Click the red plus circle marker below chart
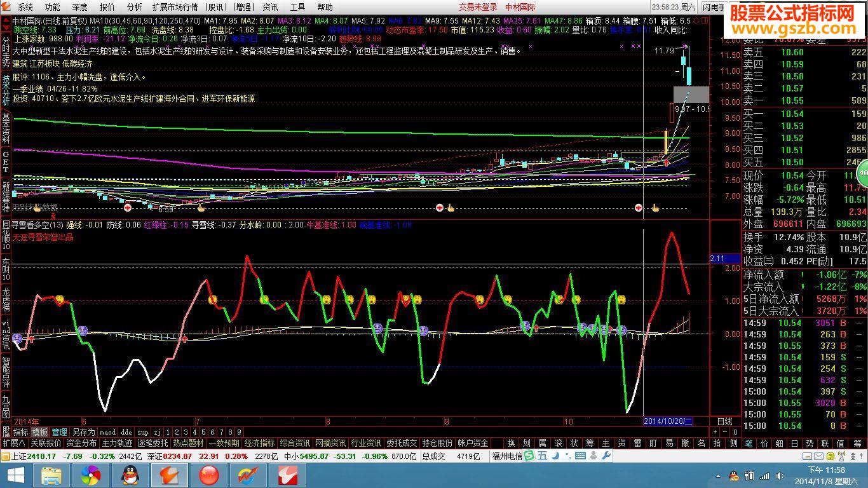This screenshot has height=488, width=868. pos(128,208)
